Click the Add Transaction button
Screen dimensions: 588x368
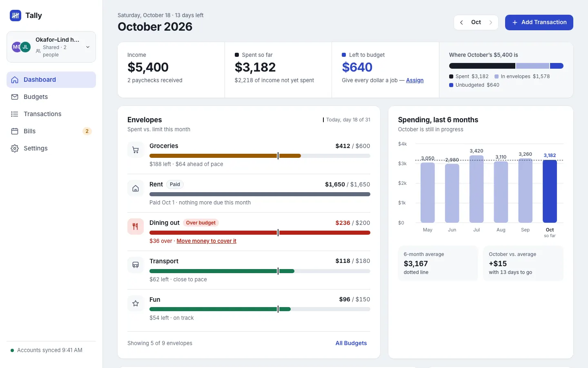539,22
